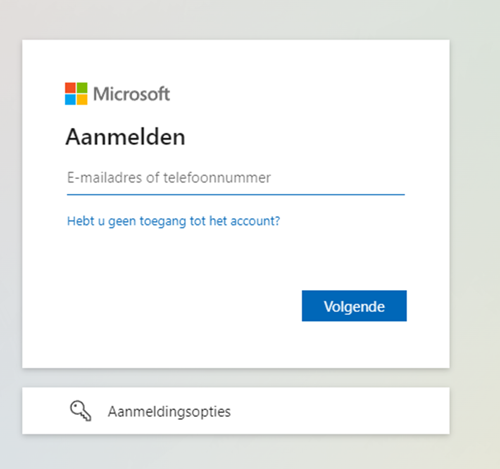Image resolution: width=500 pixels, height=469 pixels.
Task: Click the key icon beside Aanmeldingsopties
Action: pos(81,411)
